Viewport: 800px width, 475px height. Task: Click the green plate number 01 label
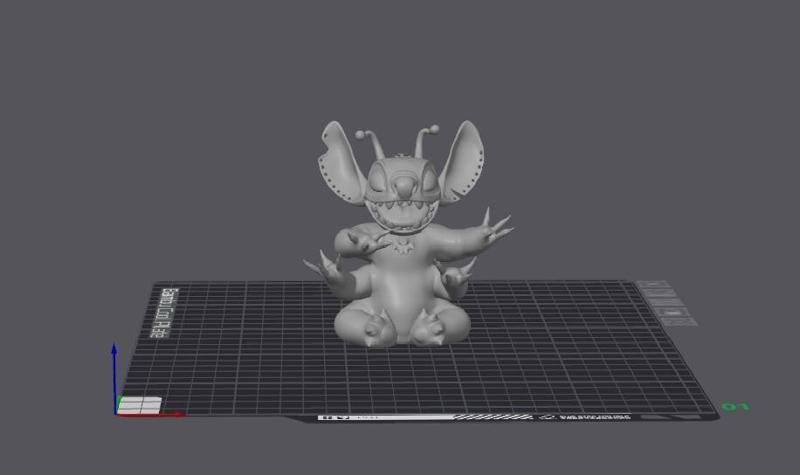coord(735,407)
